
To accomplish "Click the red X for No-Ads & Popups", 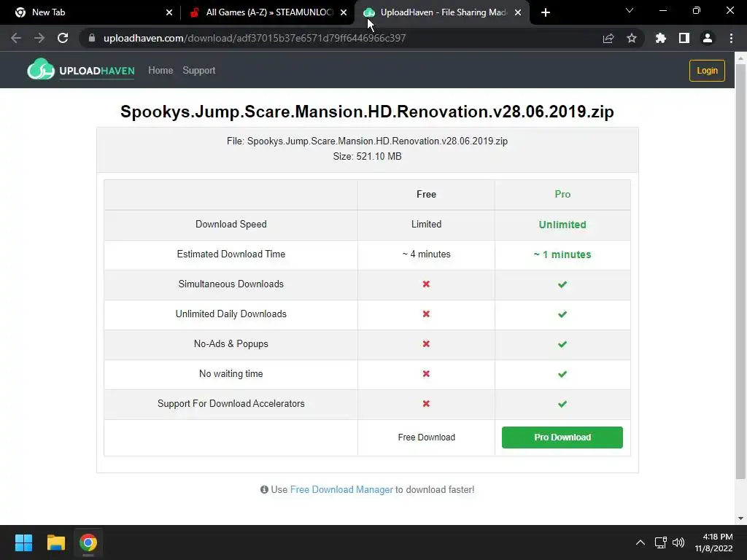I will click(x=426, y=344).
